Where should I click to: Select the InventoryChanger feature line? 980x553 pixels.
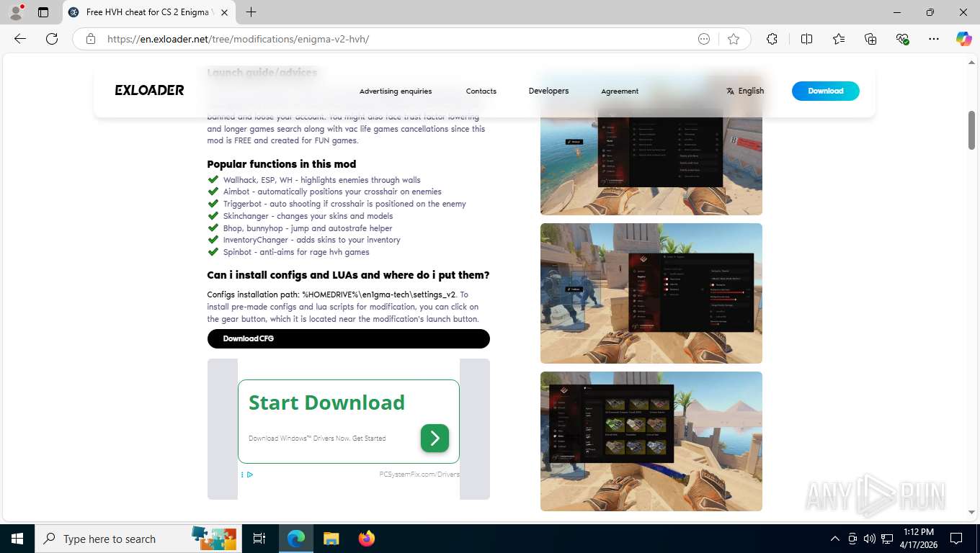pyautogui.click(x=311, y=240)
